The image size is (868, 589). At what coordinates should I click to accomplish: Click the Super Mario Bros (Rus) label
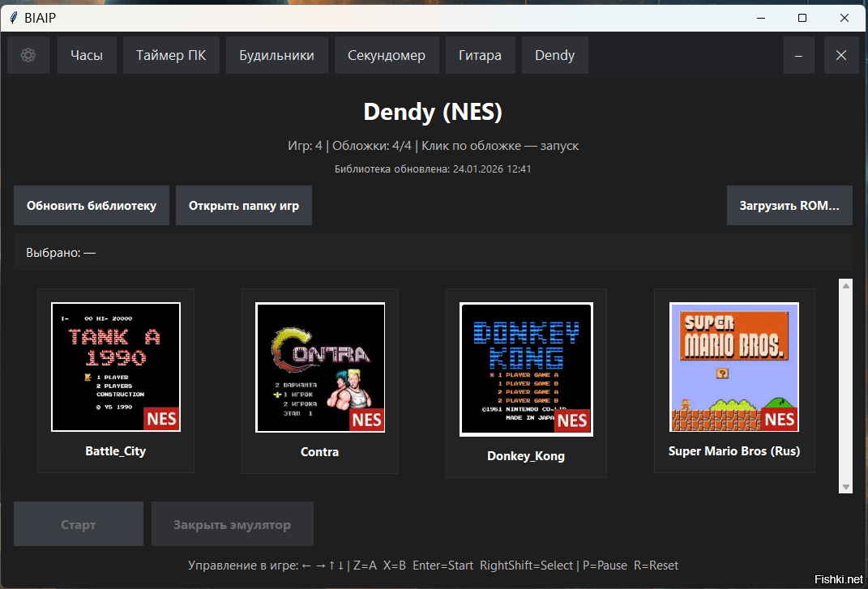734,451
